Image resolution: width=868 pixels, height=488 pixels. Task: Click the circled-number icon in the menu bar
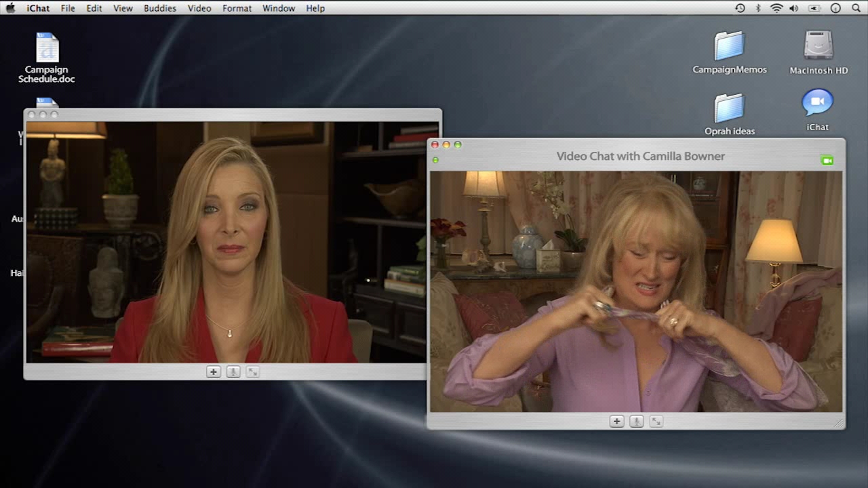tap(835, 8)
